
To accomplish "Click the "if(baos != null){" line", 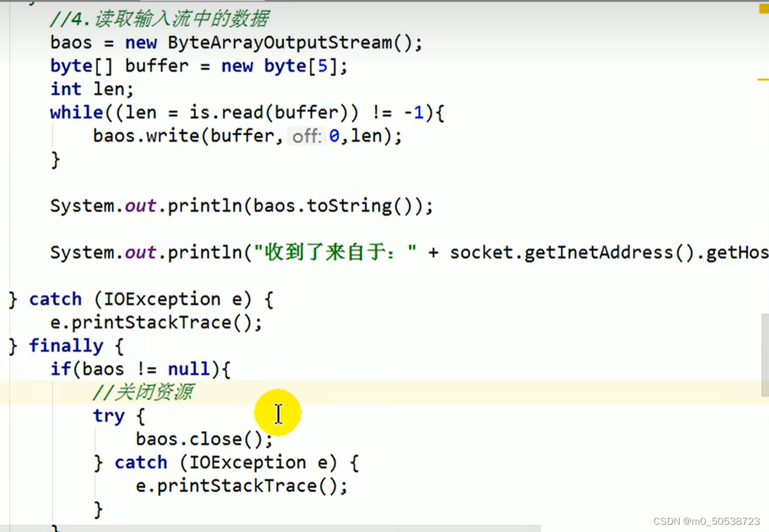I will pyautogui.click(x=140, y=369).
